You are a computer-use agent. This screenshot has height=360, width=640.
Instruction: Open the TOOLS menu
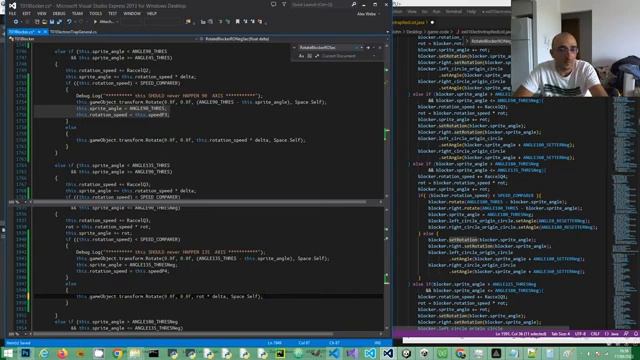(x=96, y=13)
